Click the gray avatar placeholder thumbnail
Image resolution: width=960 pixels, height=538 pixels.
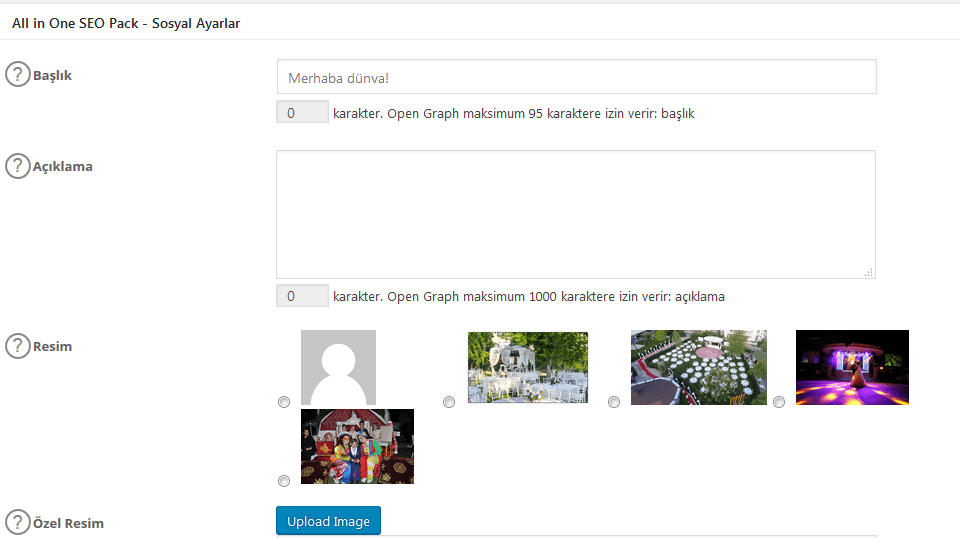click(339, 367)
